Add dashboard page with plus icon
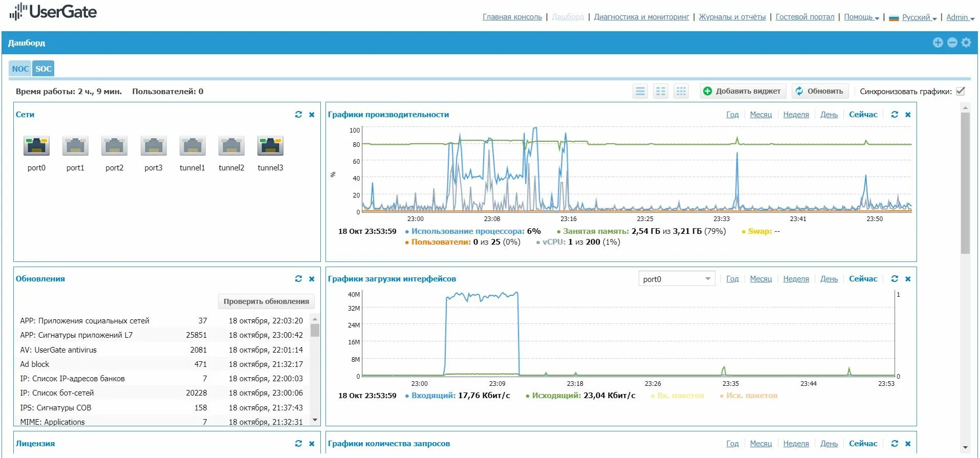 (x=938, y=42)
